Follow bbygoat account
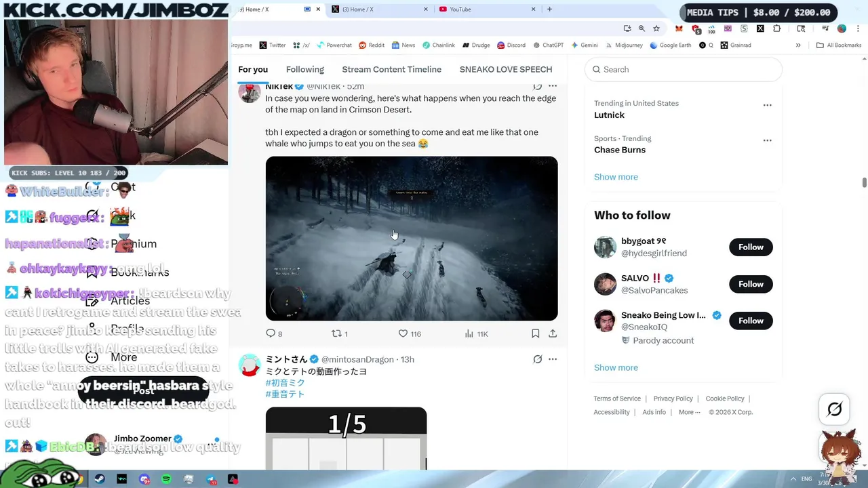Screen dimensions: 868x488 click(x=751, y=247)
